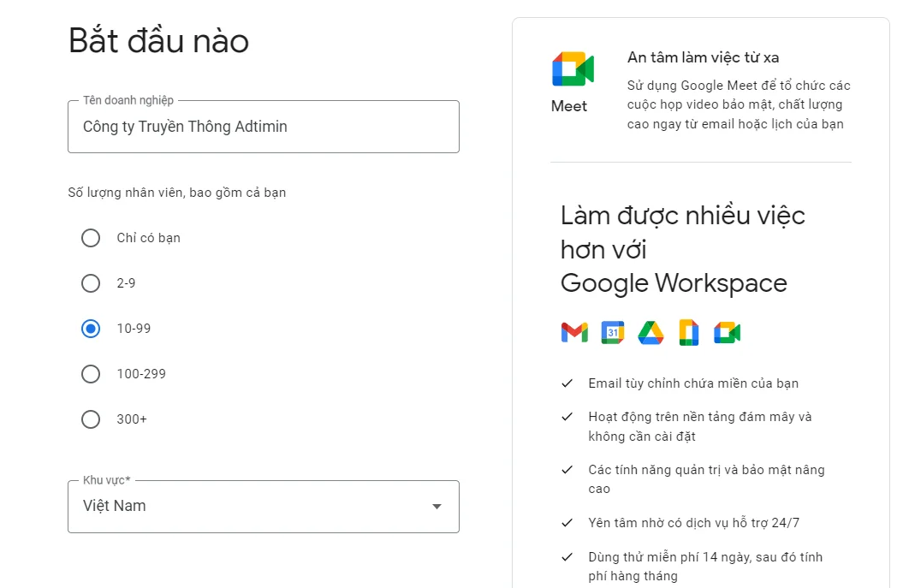Click the Google Docs icon
Image resolution: width=897 pixels, height=588 pixels.
tap(689, 332)
